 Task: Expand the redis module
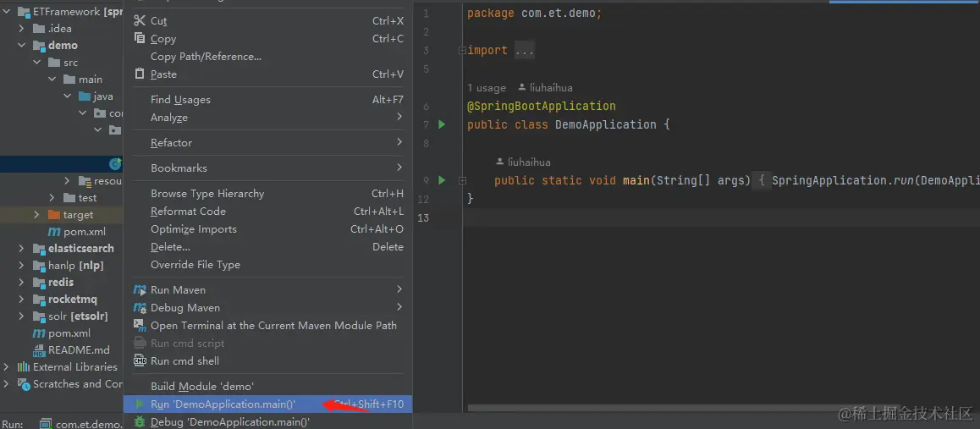click(x=21, y=283)
